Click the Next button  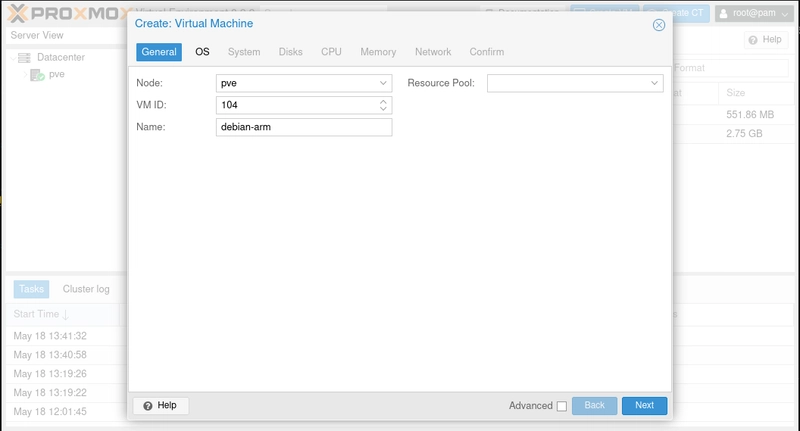pos(644,406)
